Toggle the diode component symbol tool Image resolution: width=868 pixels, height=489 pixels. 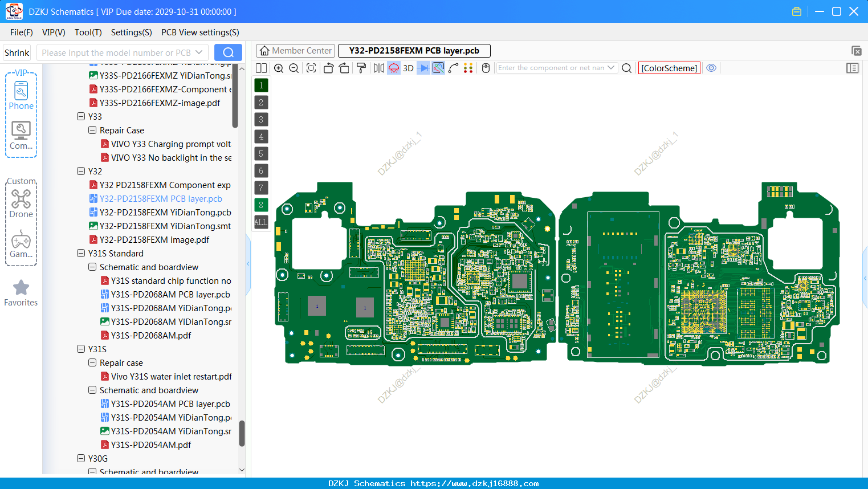point(423,68)
